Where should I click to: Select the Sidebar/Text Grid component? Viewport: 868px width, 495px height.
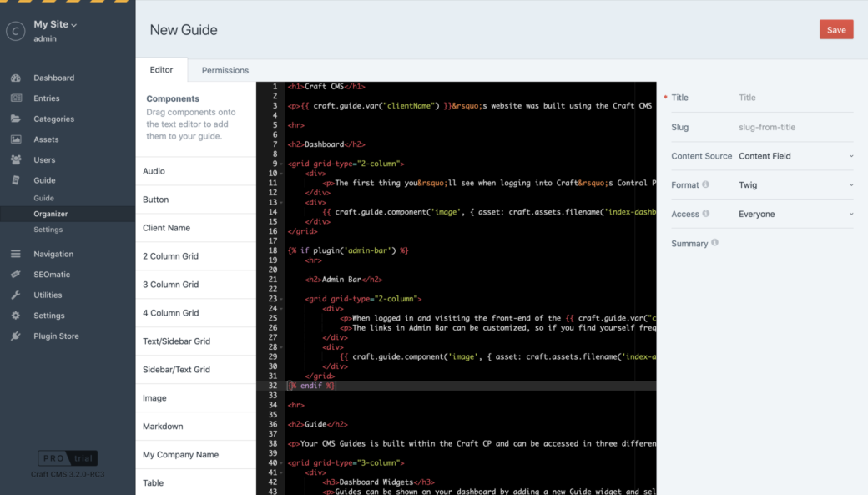point(196,369)
